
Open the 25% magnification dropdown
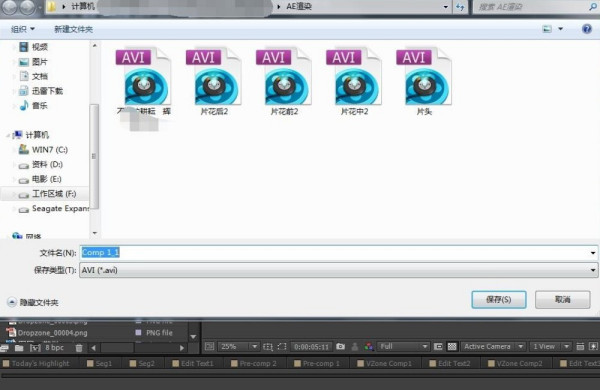tap(239, 346)
